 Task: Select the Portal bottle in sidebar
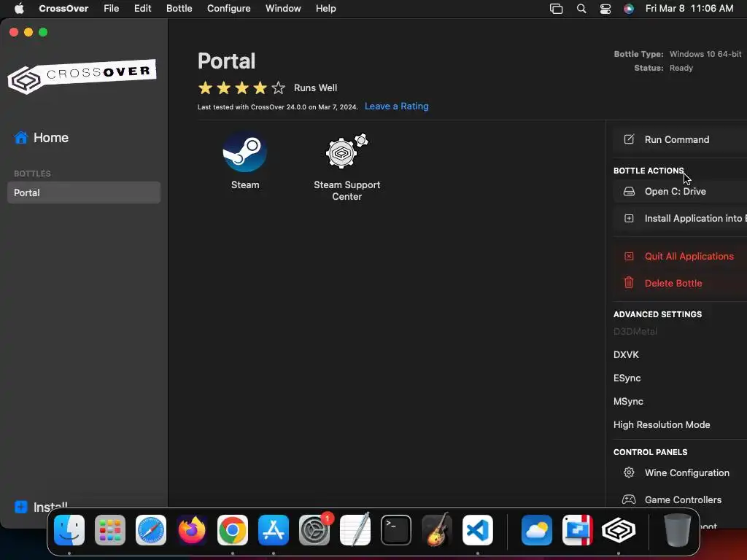click(x=84, y=192)
